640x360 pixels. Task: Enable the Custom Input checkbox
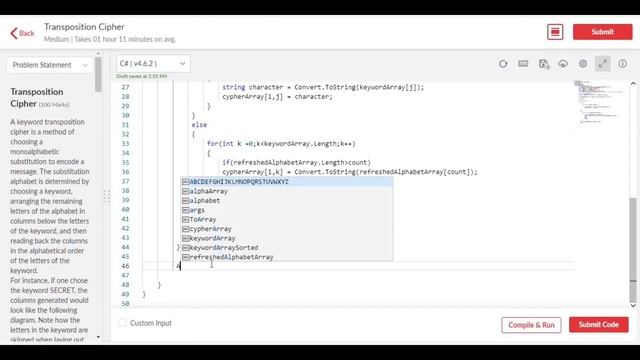pyautogui.click(x=122, y=323)
